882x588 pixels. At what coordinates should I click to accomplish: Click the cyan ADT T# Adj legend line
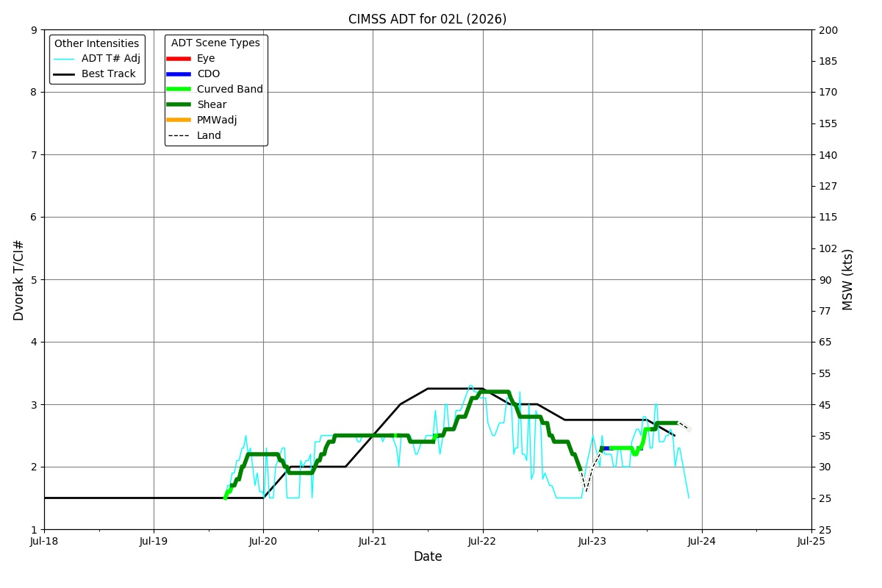click(x=64, y=59)
